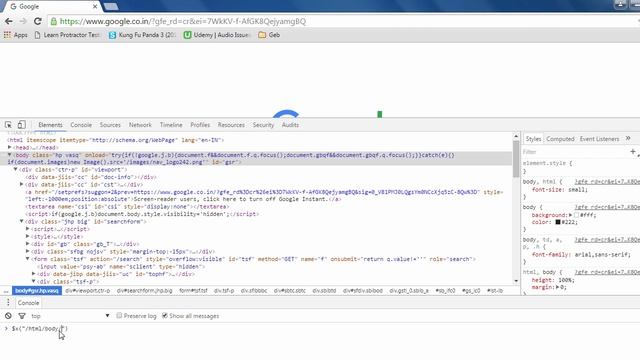Switch to the Console tab
This screenshot has width=640, height=360.
pyautogui.click(x=81, y=125)
